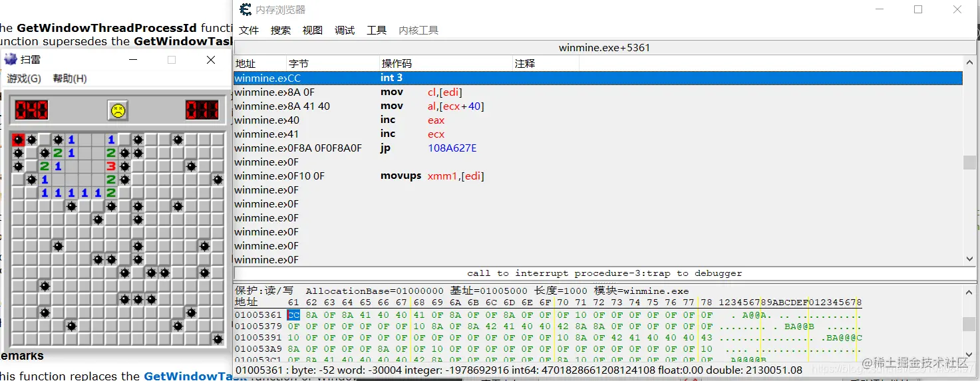Image resolution: width=980 pixels, height=381 pixels.
Task: Maximize the memory browser window
Action: coord(918,10)
